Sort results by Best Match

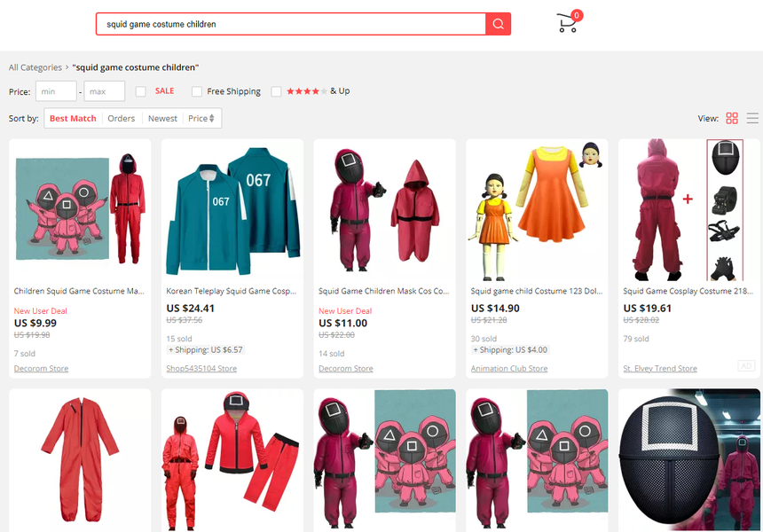(x=73, y=118)
